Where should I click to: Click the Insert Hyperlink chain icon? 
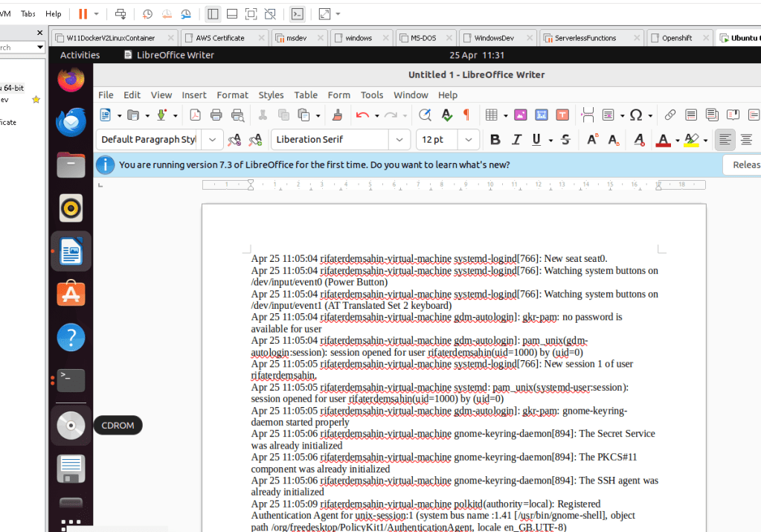(x=670, y=115)
